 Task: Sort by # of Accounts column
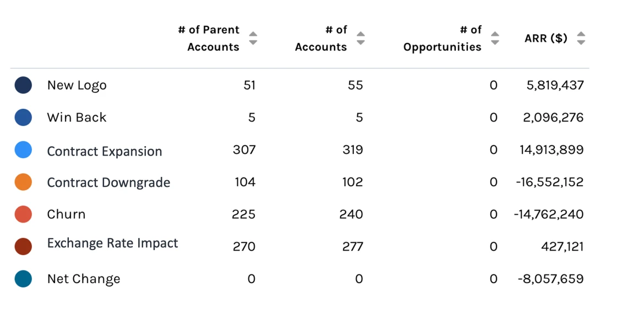361,38
